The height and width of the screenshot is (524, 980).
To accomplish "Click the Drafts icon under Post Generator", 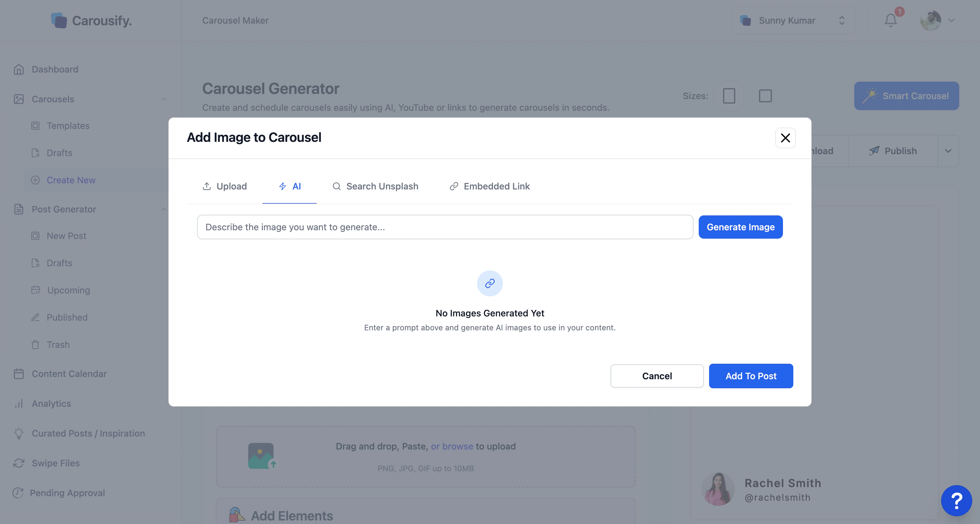I will (35, 263).
